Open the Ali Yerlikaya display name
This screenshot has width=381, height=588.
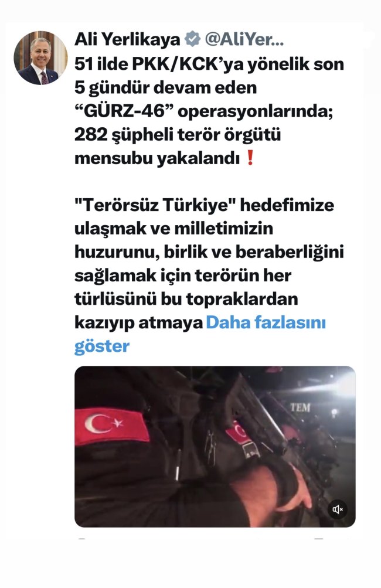coord(128,39)
